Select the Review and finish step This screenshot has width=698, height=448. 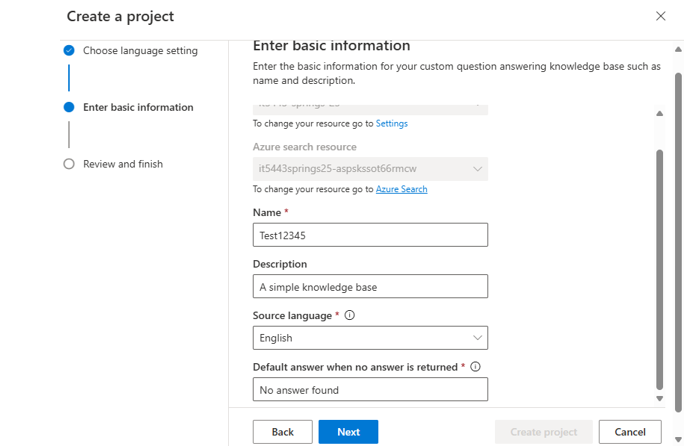[122, 164]
